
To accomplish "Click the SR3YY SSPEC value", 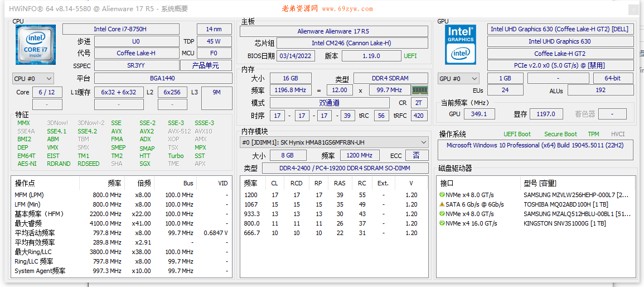I will [x=136, y=65].
